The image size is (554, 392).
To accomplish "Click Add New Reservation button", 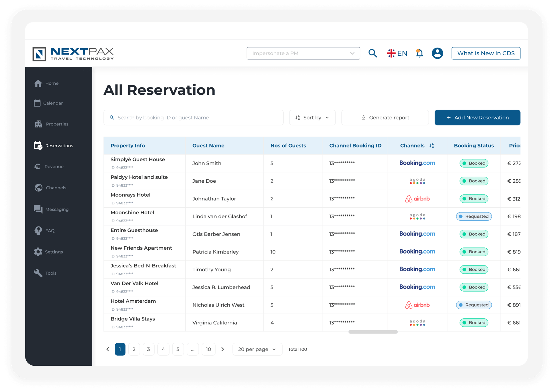I will tap(477, 118).
